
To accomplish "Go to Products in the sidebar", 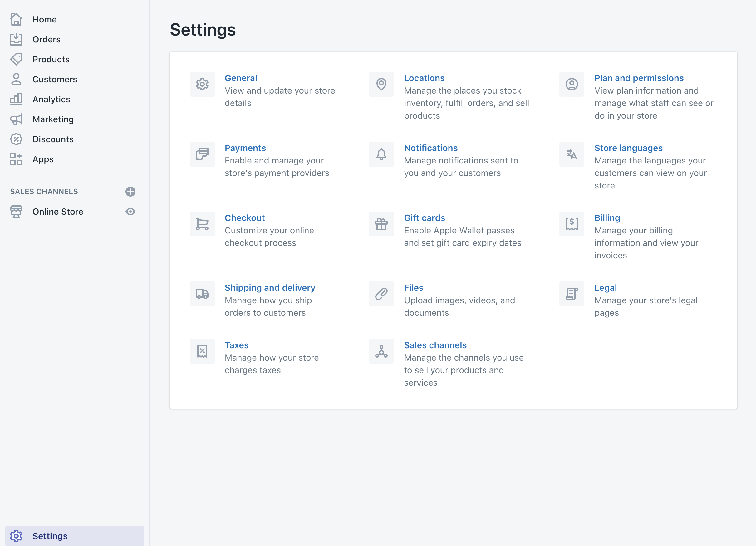I will click(51, 59).
